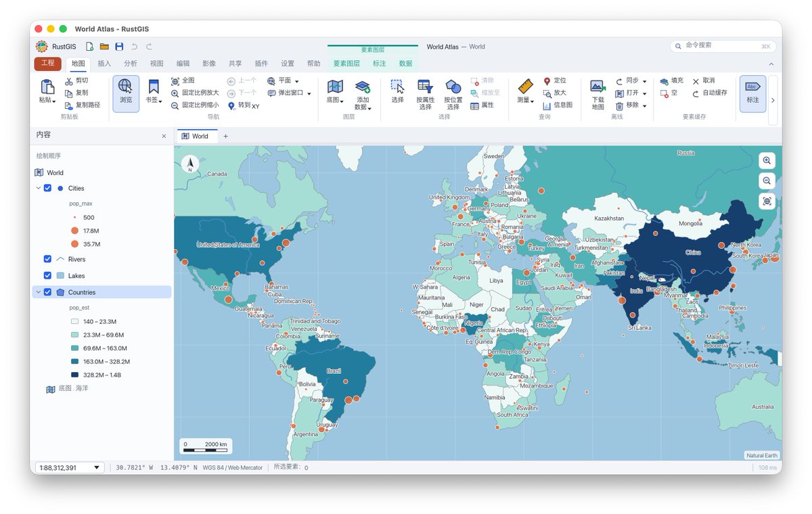Switch to the 要素图层 contextual tab
Viewport: 812px width, 514px height.
click(346, 64)
